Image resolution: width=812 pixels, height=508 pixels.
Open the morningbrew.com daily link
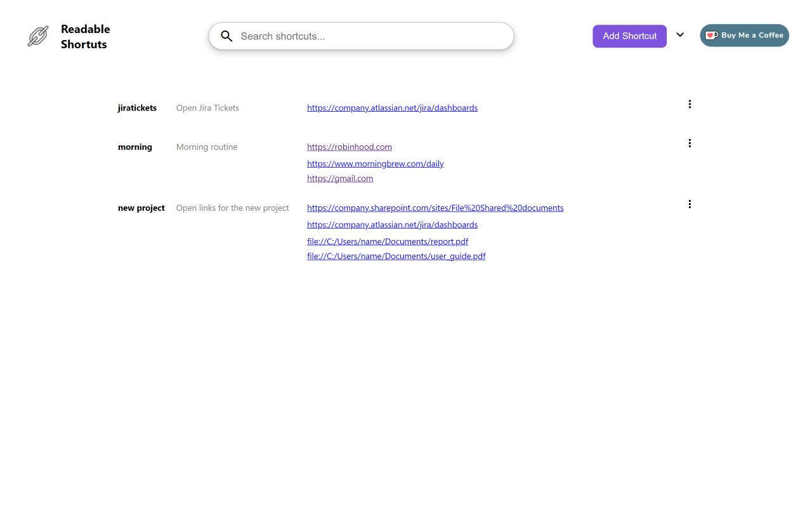[375, 163]
